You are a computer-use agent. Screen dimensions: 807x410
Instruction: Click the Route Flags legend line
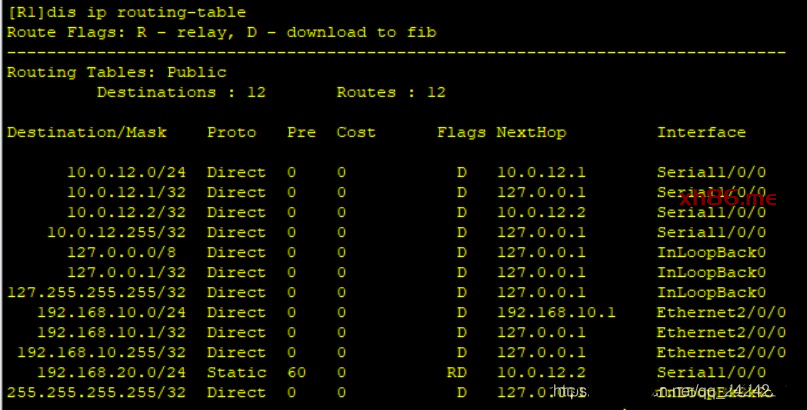(220, 32)
